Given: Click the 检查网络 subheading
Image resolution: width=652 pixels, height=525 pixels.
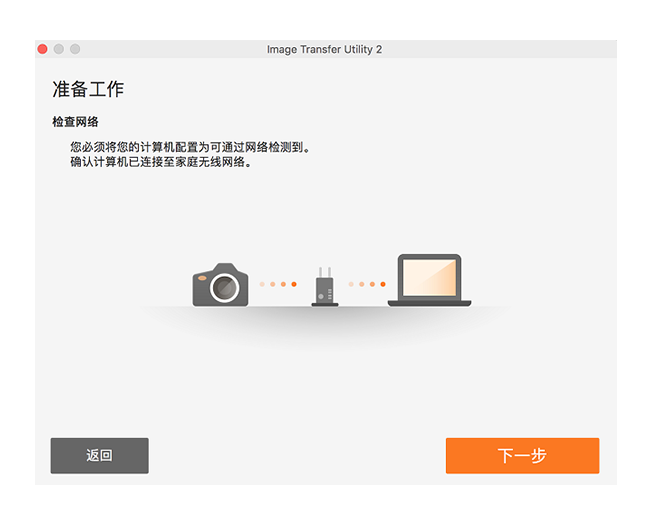Looking at the screenshot, I should [75, 122].
